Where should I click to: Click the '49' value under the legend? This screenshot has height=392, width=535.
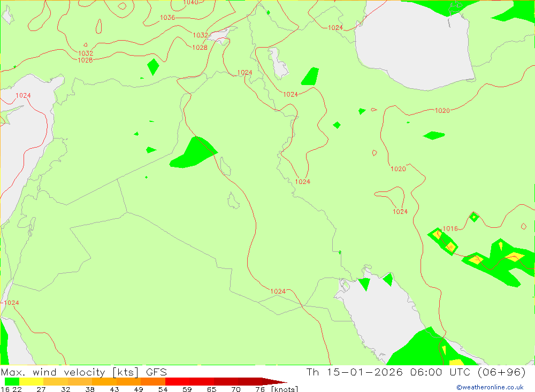coord(139,389)
